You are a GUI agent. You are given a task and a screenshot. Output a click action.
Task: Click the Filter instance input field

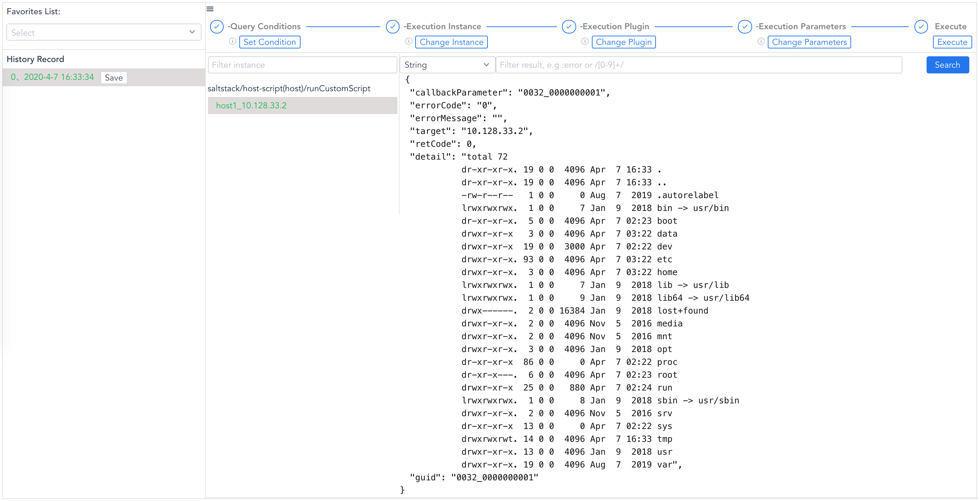[x=302, y=65]
